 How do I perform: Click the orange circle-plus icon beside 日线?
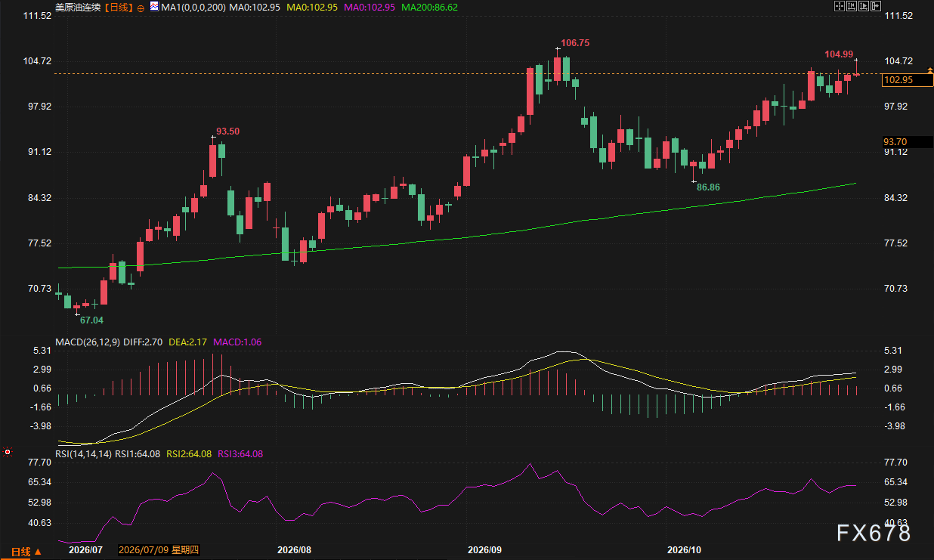tap(141, 7)
